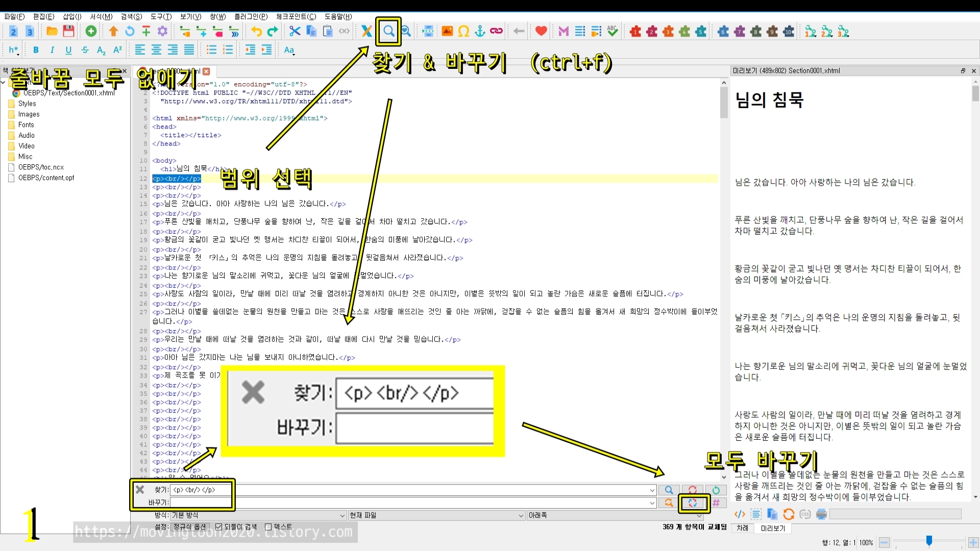
Task: Click the Replace All icon in find bar
Action: tap(693, 503)
